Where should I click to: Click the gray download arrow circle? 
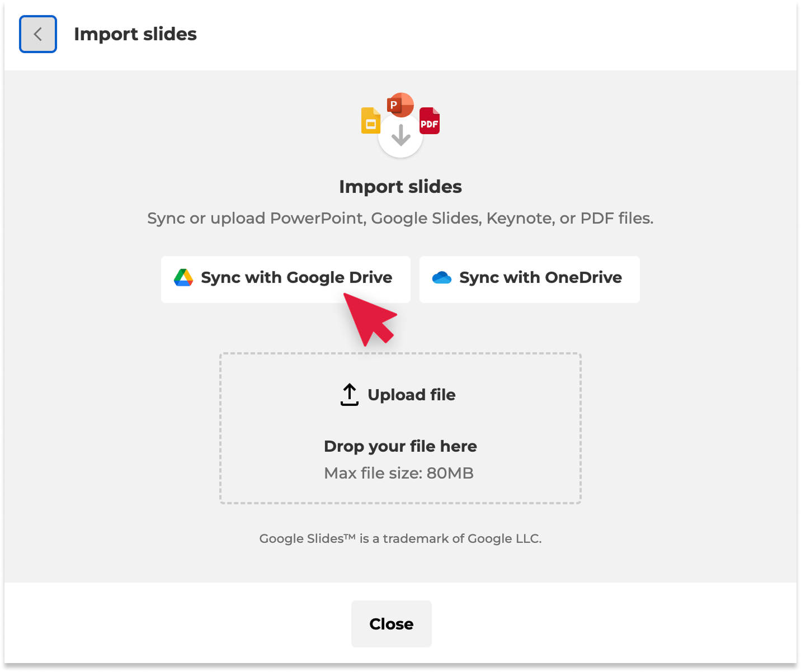[x=400, y=136]
